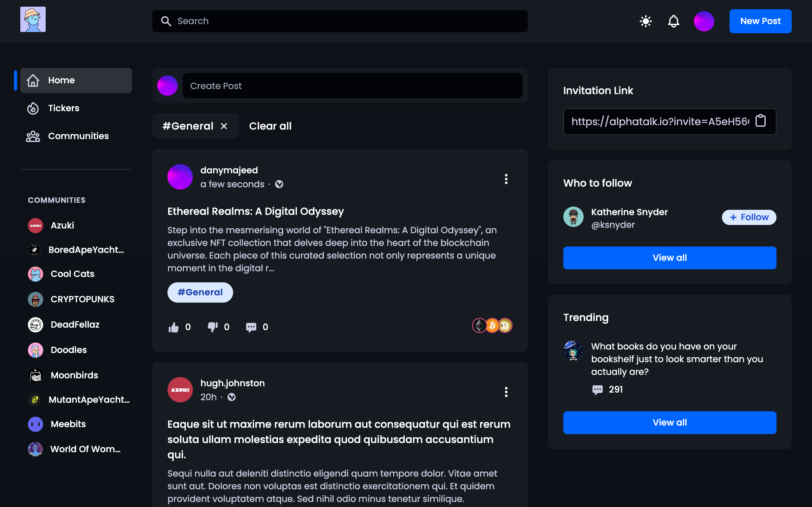Click the New Post button
This screenshot has width=812, height=507.
[x=760, y=21]
